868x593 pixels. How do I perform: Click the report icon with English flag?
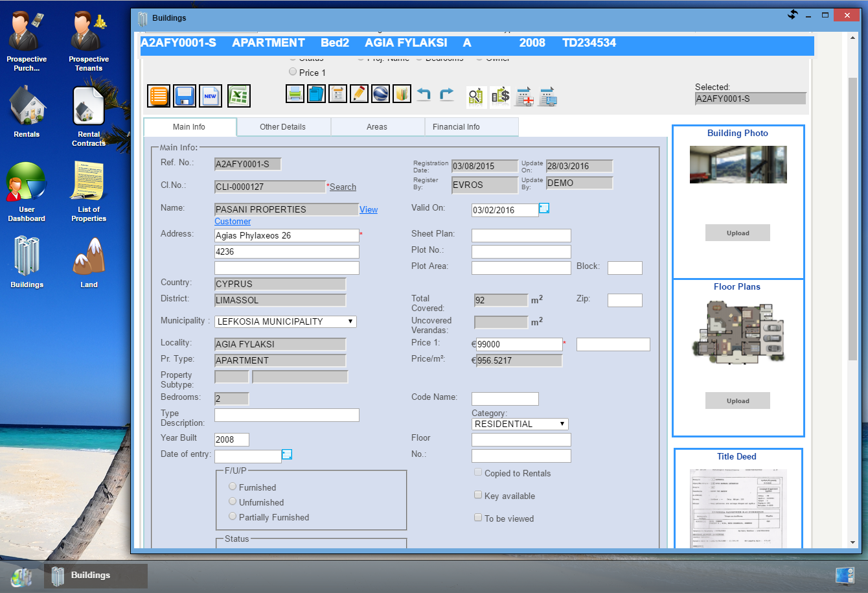coord(525,97)
